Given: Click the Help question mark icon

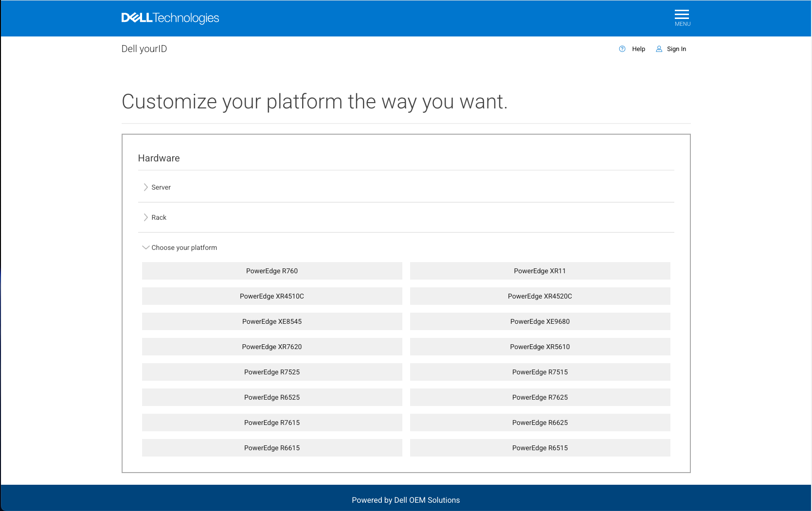Looking at the screenshot, I should pos(622,49).
